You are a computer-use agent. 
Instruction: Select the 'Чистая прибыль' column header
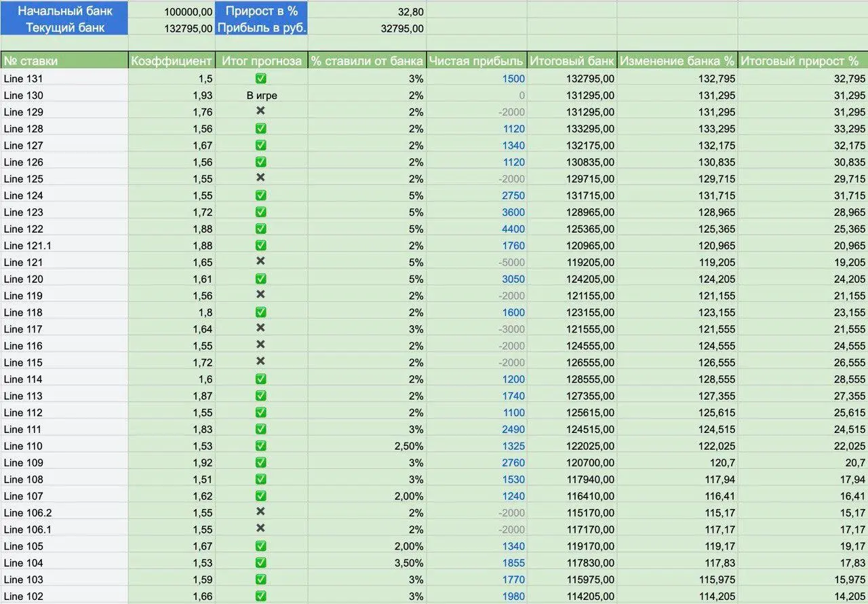coord(477,60)
